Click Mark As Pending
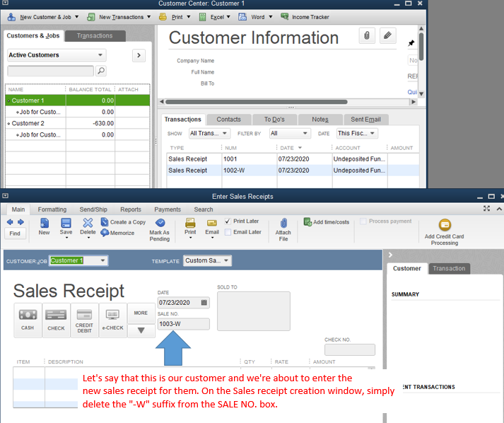Screen dimensions: 504x423 pos(160,230)
